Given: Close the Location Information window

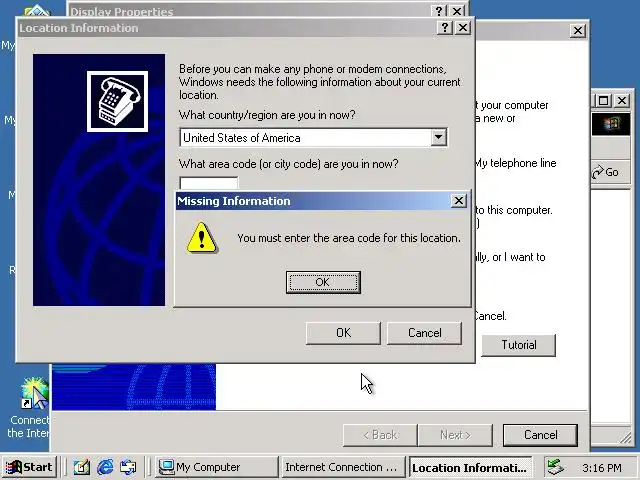Looking at the screenshot, I should 462,28.
